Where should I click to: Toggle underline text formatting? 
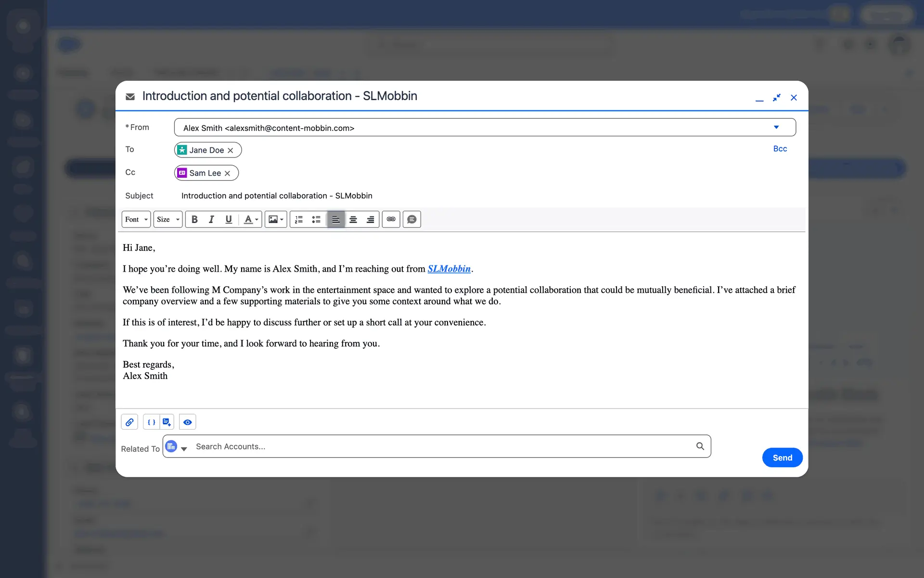[x=229, y=220]
